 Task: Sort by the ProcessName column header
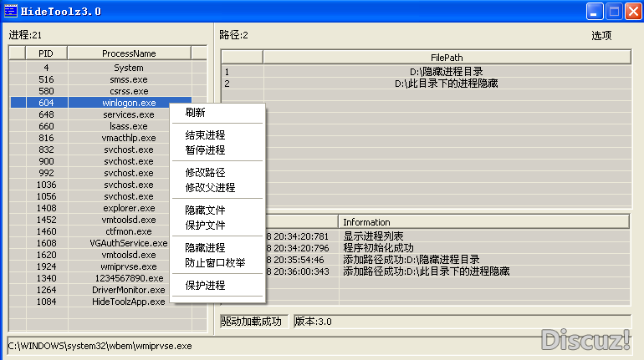tap(129, 53)
